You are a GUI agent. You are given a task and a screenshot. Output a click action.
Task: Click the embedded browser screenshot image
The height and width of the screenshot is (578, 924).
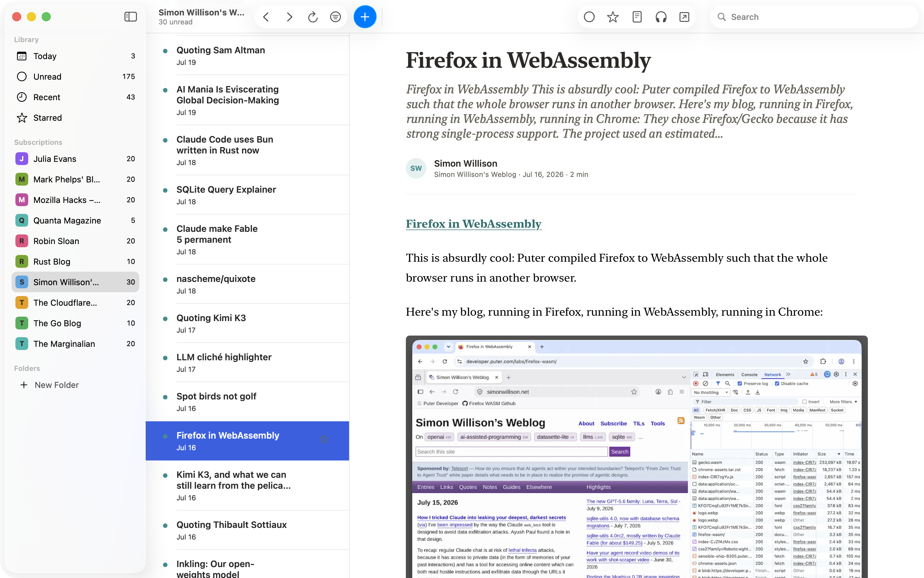pos(637,457)
